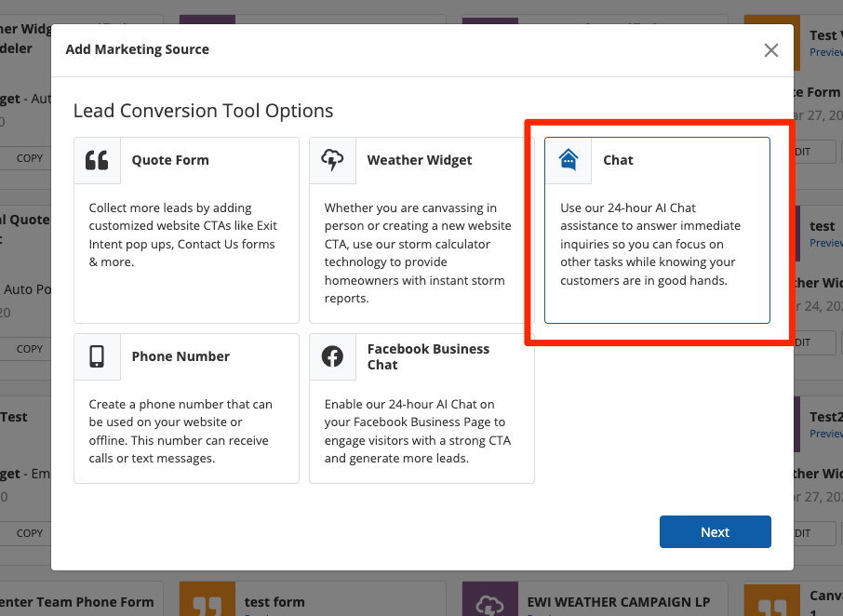Select the Chat house icon
Screen dimensions: 843x616
tap(568, 160)
